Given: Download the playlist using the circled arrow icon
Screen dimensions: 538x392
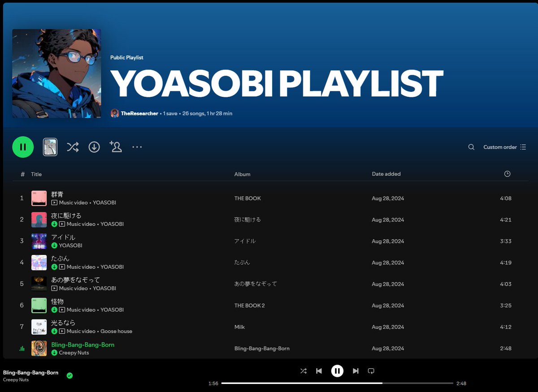Looking at the screenshot, I should tap(94, 147).
